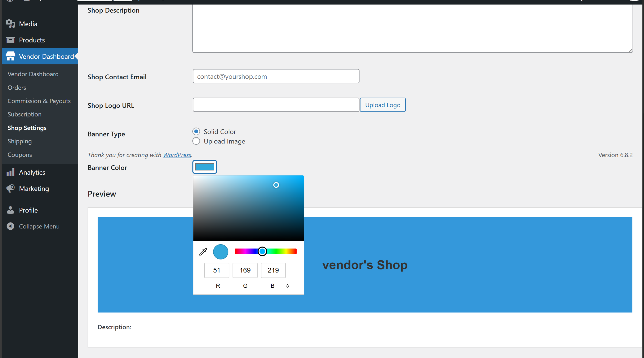Click the Shop Contact Email label
644x358 pixels.
click(117, 77)
